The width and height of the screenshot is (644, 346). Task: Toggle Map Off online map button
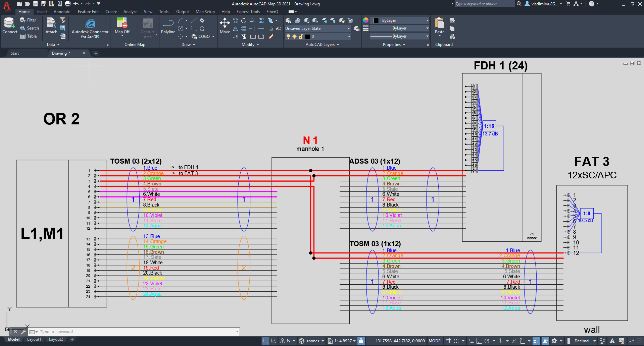point(122,26)
